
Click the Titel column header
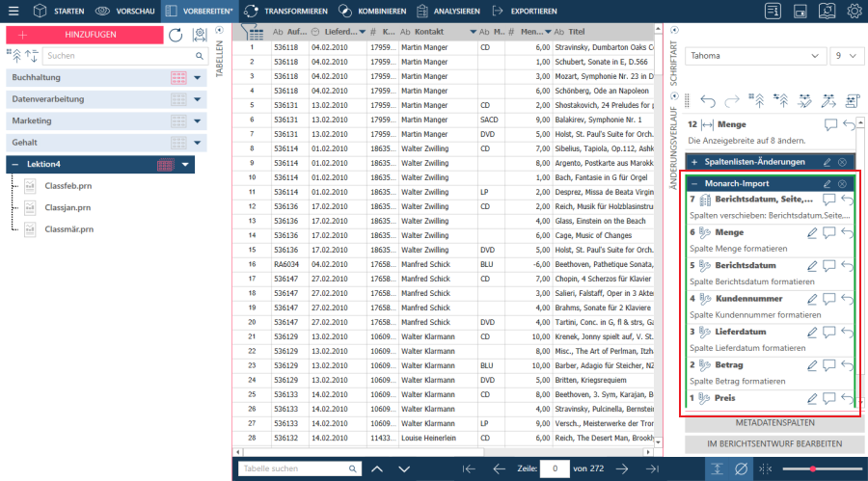(x=577, y=32)
